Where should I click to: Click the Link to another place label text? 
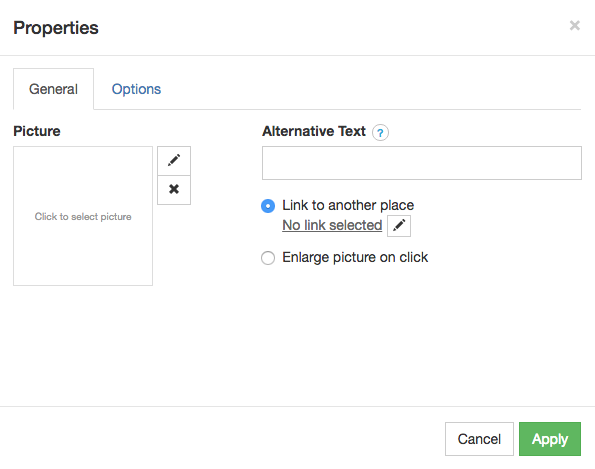[348, 205]
